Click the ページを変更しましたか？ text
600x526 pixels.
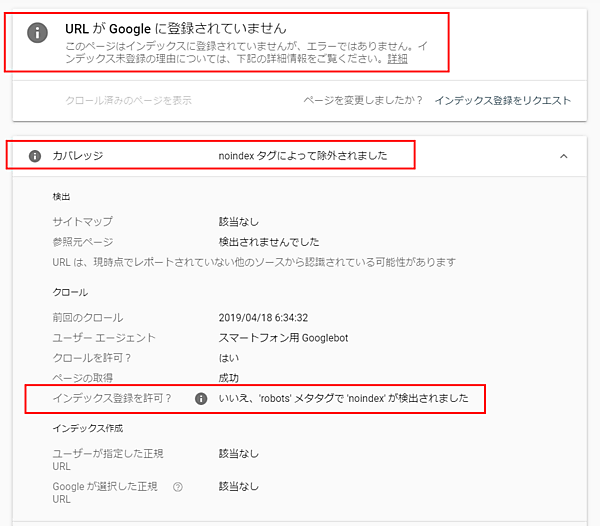[363, 101]
